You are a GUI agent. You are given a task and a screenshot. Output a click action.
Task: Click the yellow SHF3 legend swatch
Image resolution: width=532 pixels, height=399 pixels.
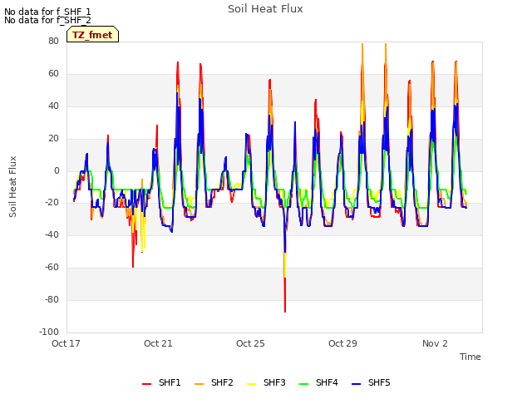coord(251,383)
